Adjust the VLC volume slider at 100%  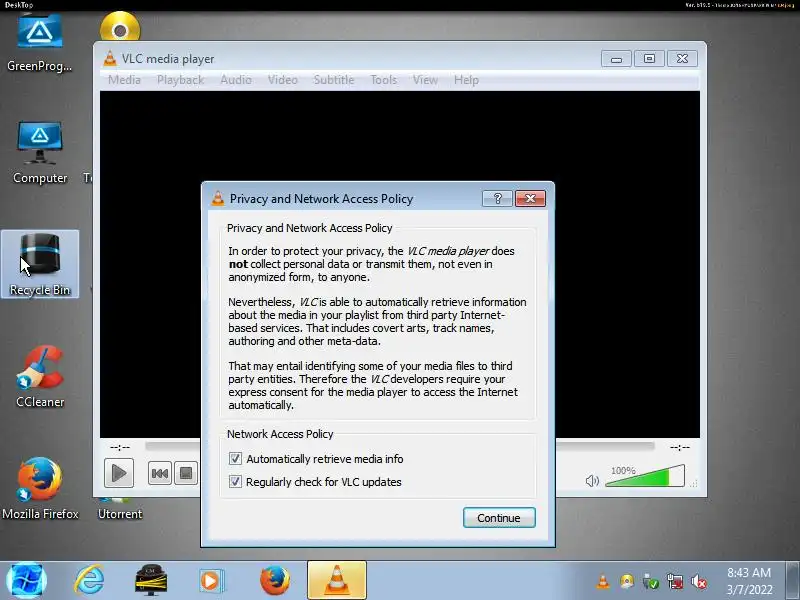(645, 476)
